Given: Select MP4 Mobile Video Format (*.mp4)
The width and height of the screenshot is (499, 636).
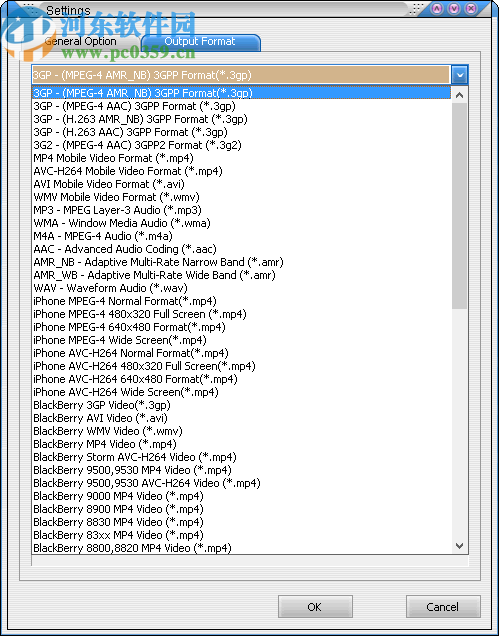Looking at the screenshot, I should tap(241, 158).
